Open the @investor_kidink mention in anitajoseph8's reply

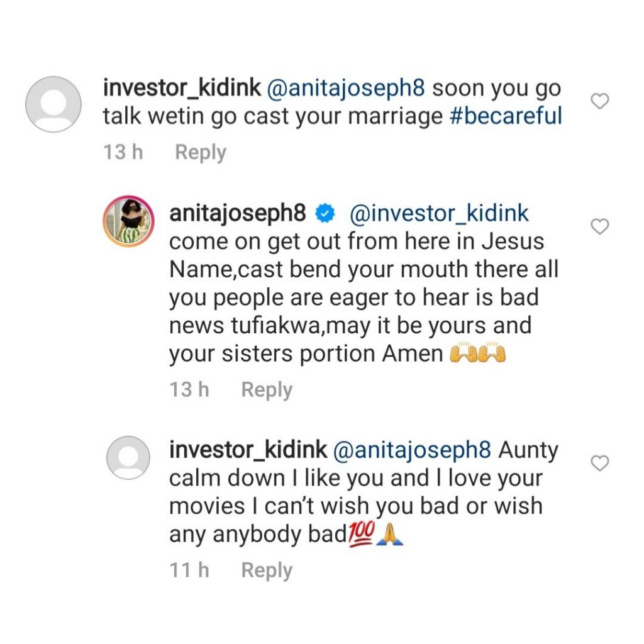click(x=438, y=214)
